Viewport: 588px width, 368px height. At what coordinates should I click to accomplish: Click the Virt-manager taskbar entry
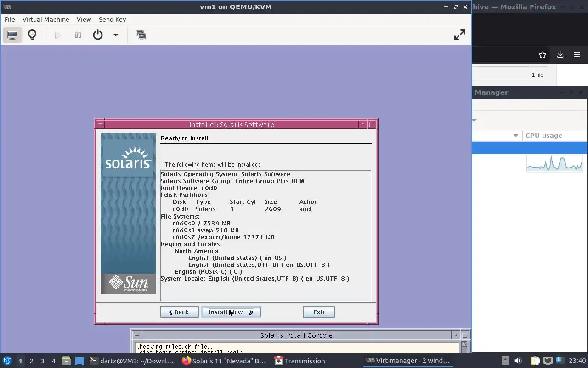click(407, 361)
